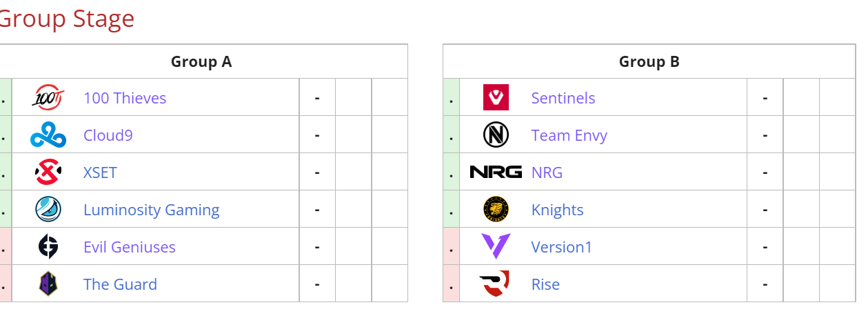Open the Version1 team link
This screenshot has width=868, height=316.
(x=562, y=247)
